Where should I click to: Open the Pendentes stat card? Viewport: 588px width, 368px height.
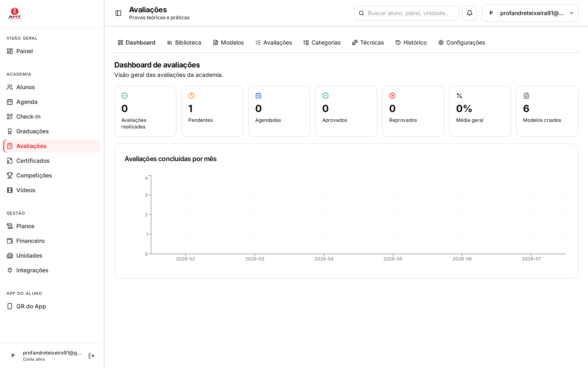(212, 111)
